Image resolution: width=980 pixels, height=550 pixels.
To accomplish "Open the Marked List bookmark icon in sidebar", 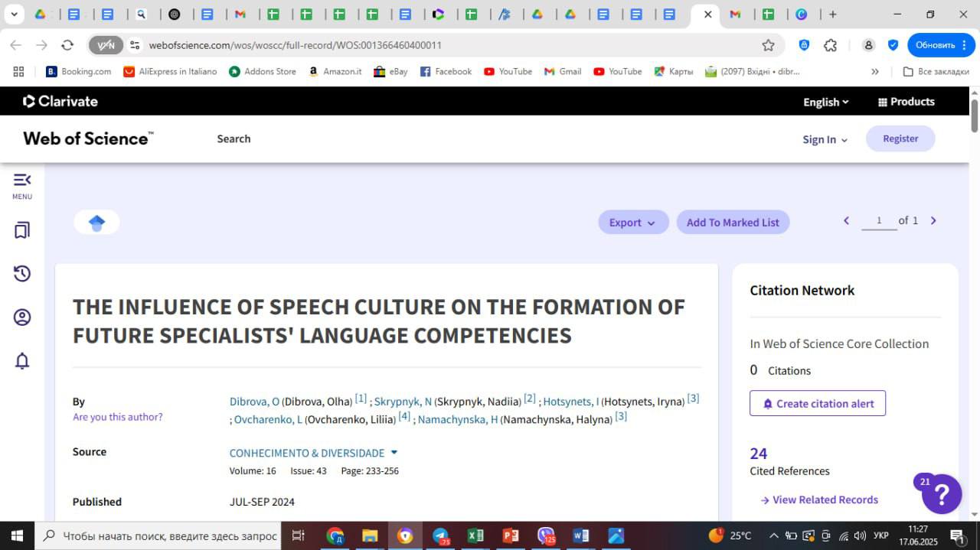I will (22, 230).
